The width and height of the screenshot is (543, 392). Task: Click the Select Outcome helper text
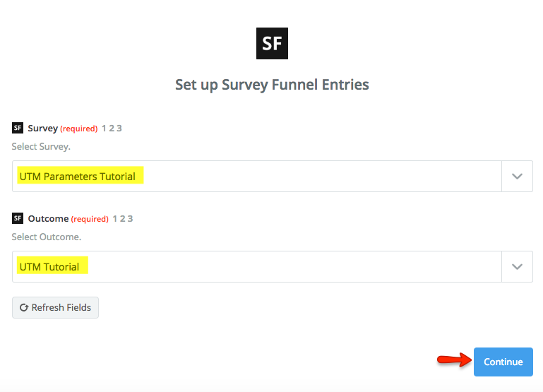pos(47,237)
